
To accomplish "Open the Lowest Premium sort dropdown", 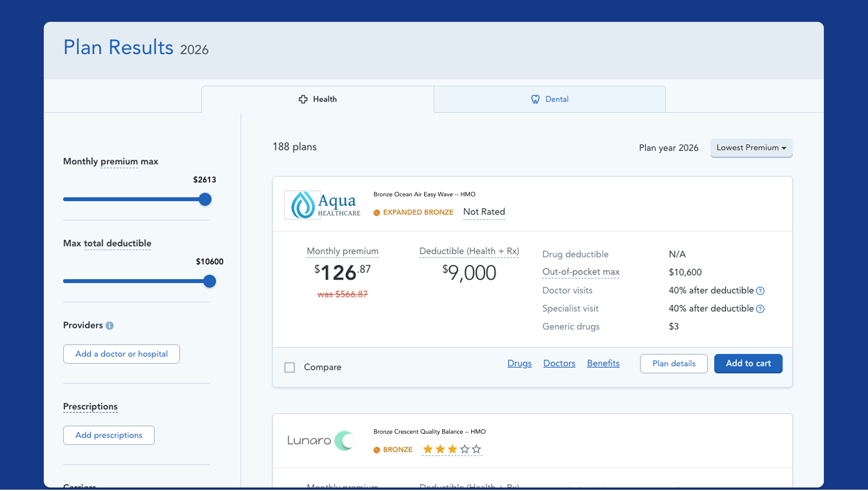I will [751, 148].
